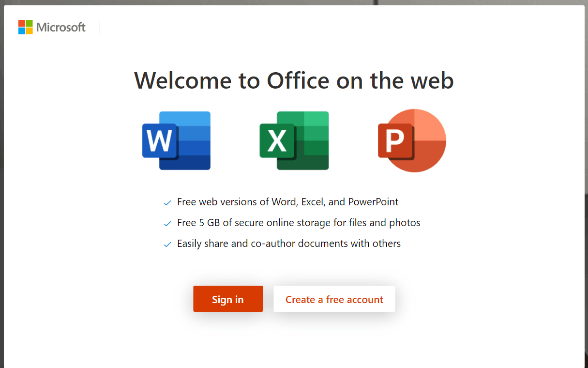Open the Word app icon
588x368 pixels.
[x=177, y=140]
